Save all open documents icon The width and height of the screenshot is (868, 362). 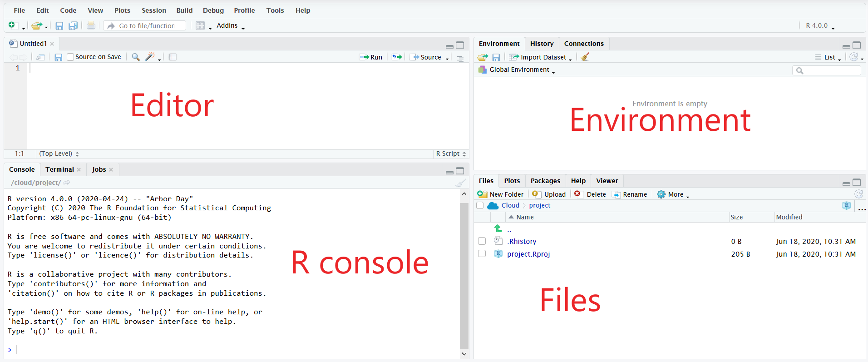pyautogui.click(x=73, y=26)
